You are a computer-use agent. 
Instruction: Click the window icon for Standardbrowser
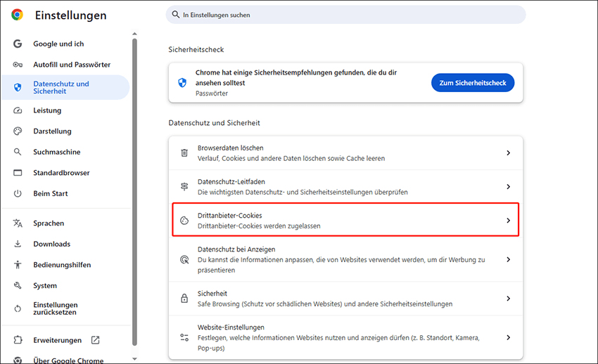click(x=18, y=173)
